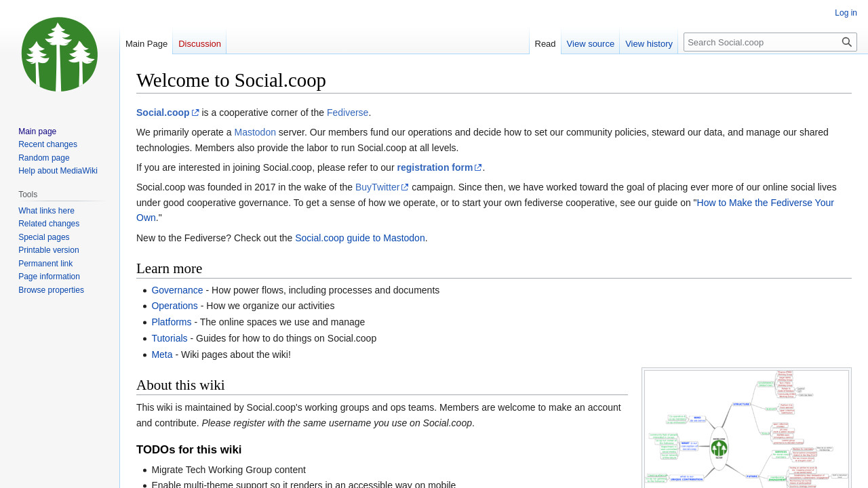Click the Log in link
This screenshot has width=868, height=488.
tap(846, 13)
